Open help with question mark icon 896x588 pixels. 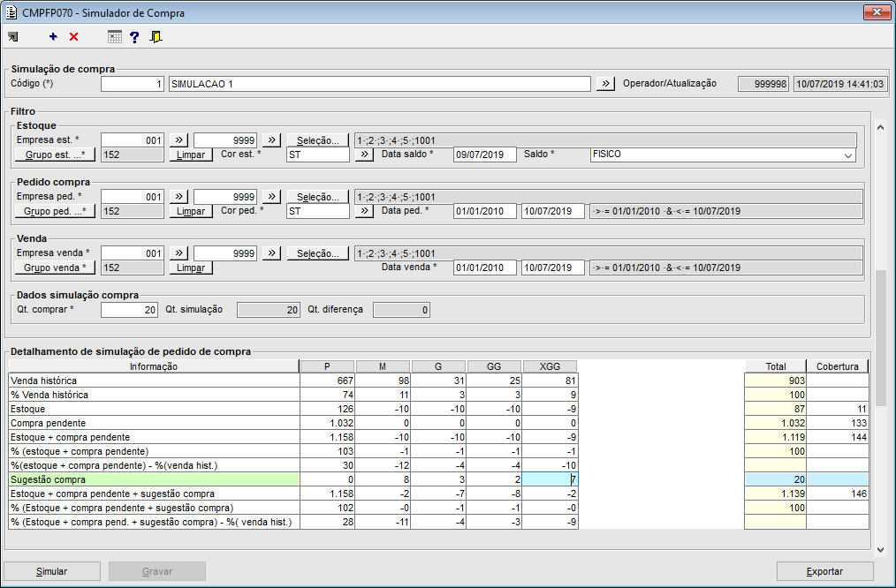[x=134, y=37]
